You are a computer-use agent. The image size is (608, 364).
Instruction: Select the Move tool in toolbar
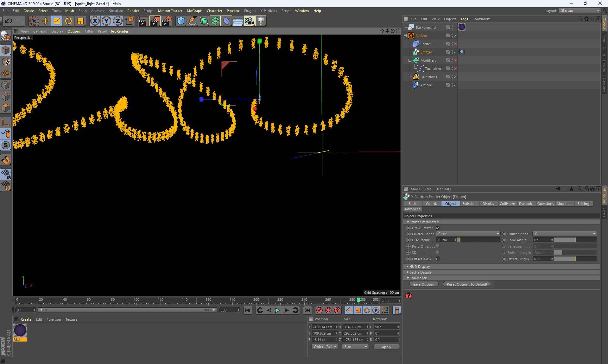(46, 21)
